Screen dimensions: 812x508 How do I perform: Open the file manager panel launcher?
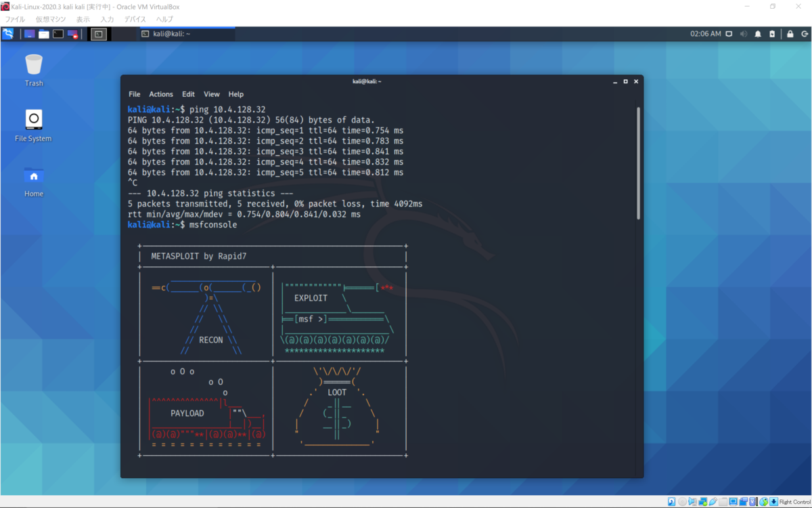point(44,34)
